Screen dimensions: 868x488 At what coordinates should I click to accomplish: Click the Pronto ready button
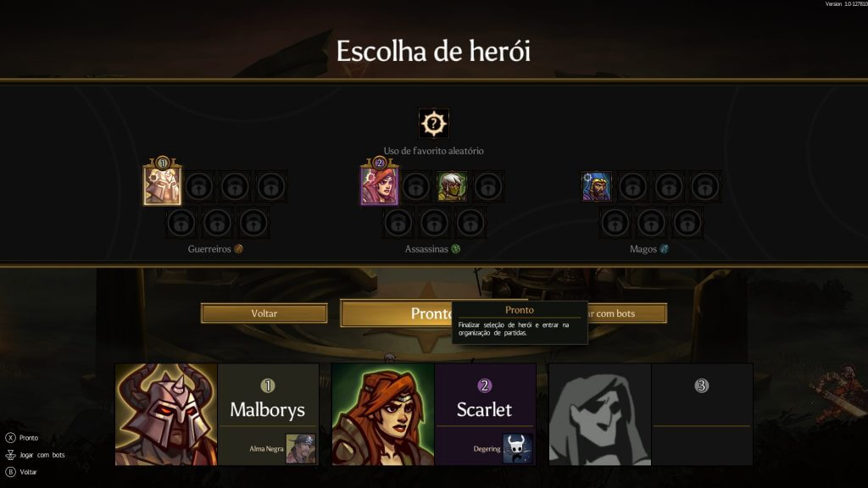pyautogui.click(x=397, y=313)
